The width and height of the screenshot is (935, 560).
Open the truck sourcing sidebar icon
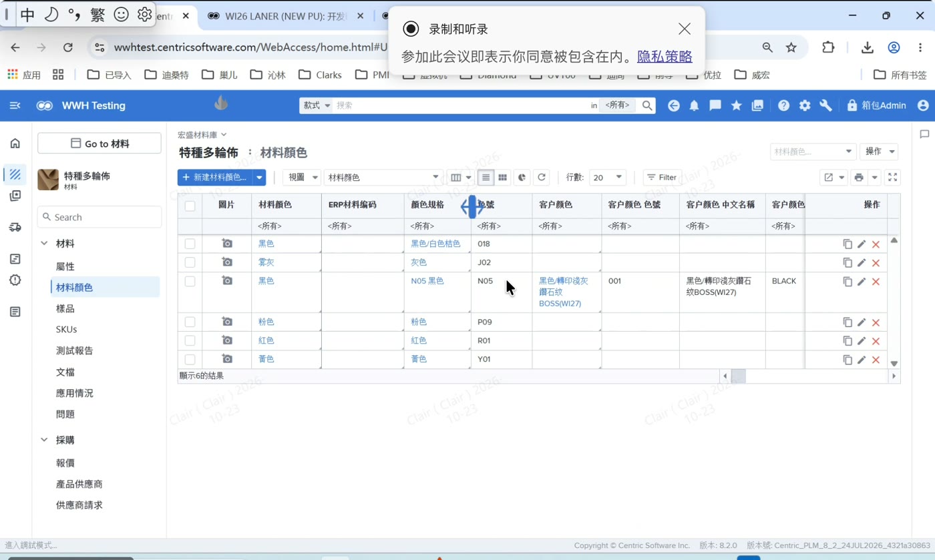[15, 227]
